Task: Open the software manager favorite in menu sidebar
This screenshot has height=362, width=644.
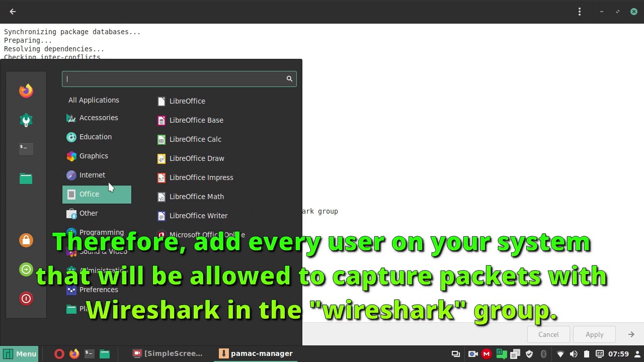Action: point(26,120)
